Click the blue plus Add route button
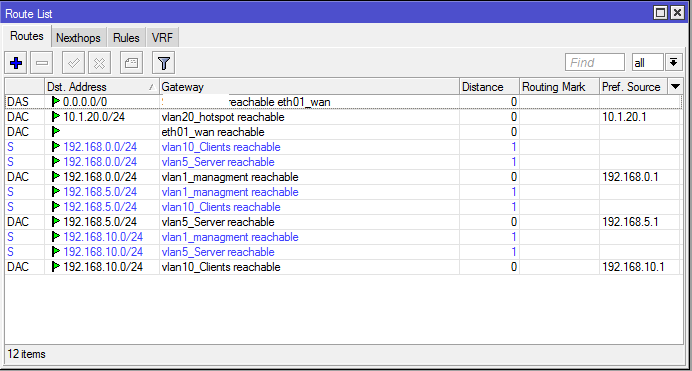This screenshot has height=371, width=692. click(16, 63)
